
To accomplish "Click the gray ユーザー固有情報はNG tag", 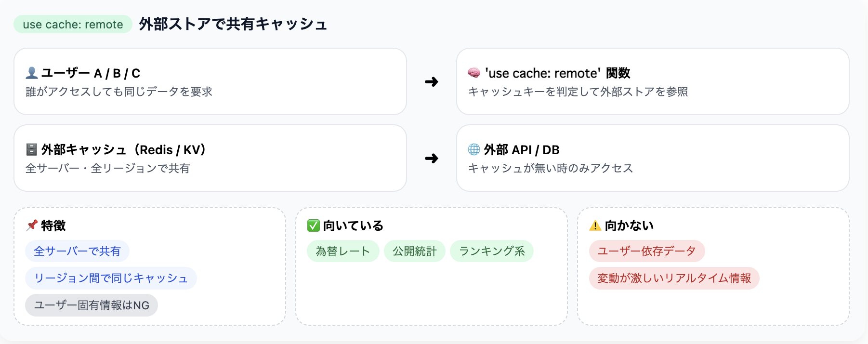I will tap(92, 305).
